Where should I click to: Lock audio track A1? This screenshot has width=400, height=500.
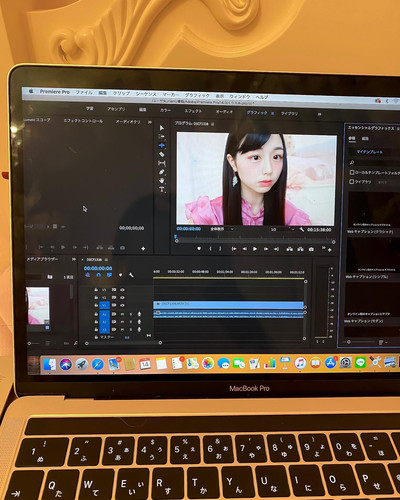tap(96, 314)
